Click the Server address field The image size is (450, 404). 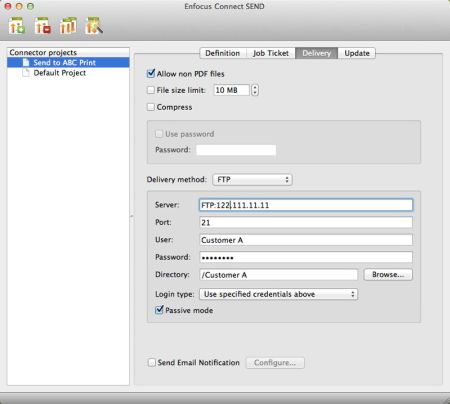tap(306, 205)
